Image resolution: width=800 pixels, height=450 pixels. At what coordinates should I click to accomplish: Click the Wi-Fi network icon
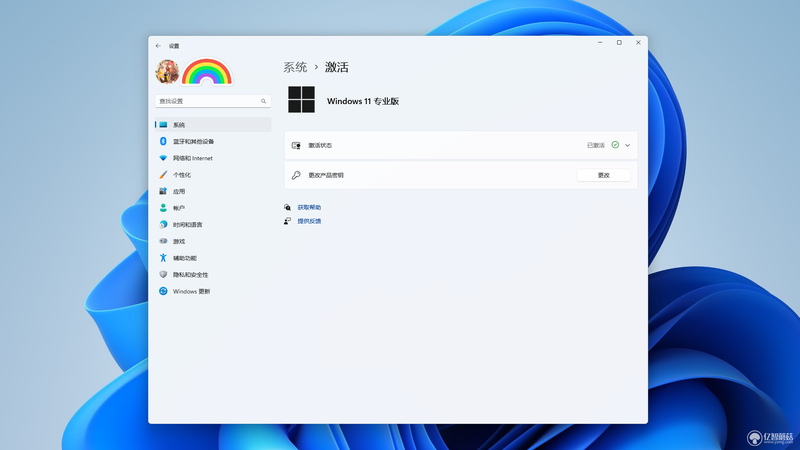pos(163,158)
